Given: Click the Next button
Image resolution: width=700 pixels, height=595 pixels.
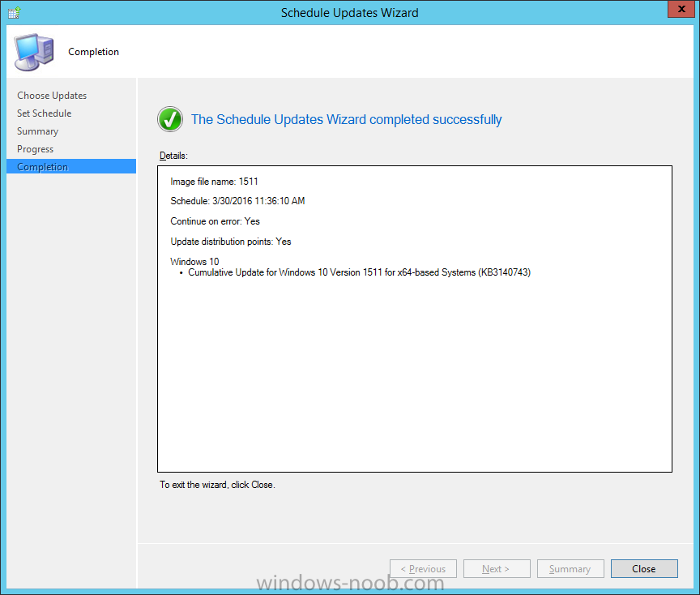Looking at the screenshot, I should click(x=497, y=568).
